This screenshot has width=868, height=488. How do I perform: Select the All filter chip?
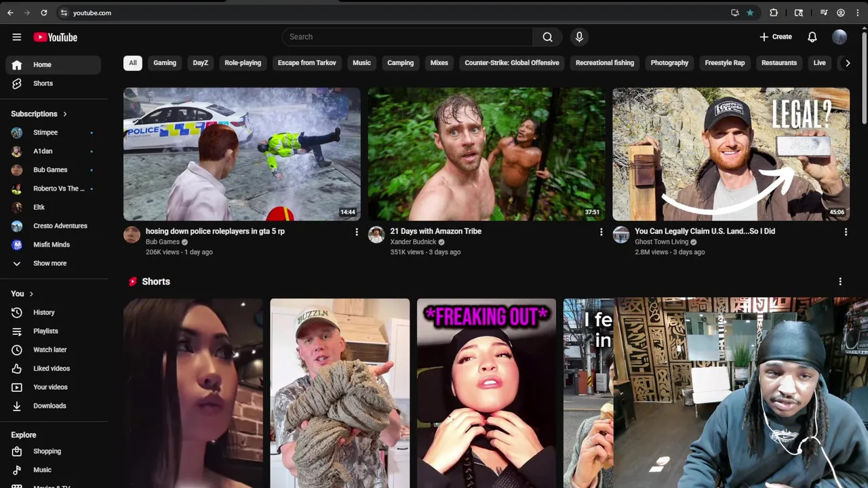point(133,63)
